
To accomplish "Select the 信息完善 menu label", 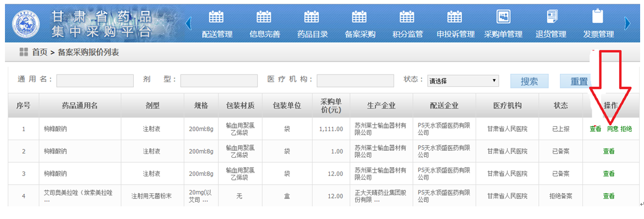I will coord(265,34).
